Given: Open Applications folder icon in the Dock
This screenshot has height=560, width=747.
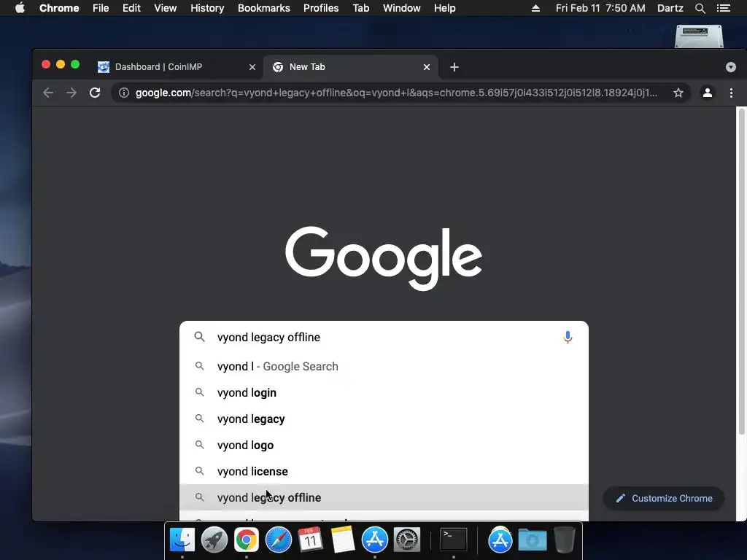Looking at the screenshot, I should point(500,540).
